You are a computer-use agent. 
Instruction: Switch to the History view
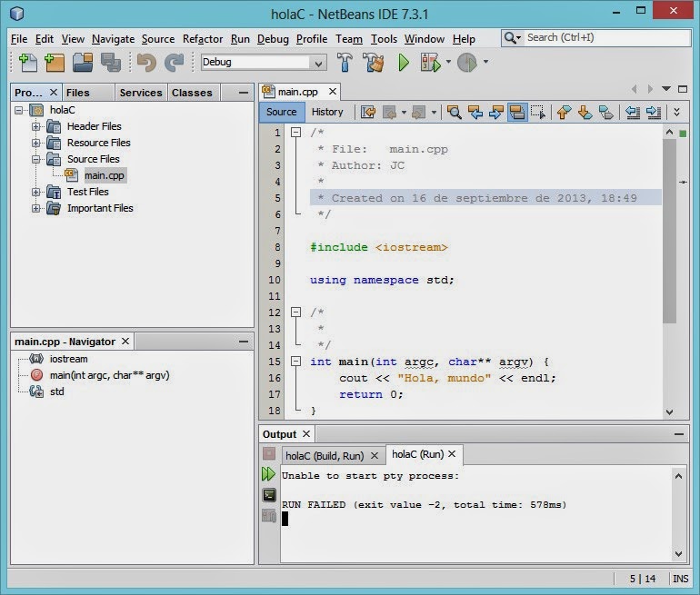[x=327, y=113]
